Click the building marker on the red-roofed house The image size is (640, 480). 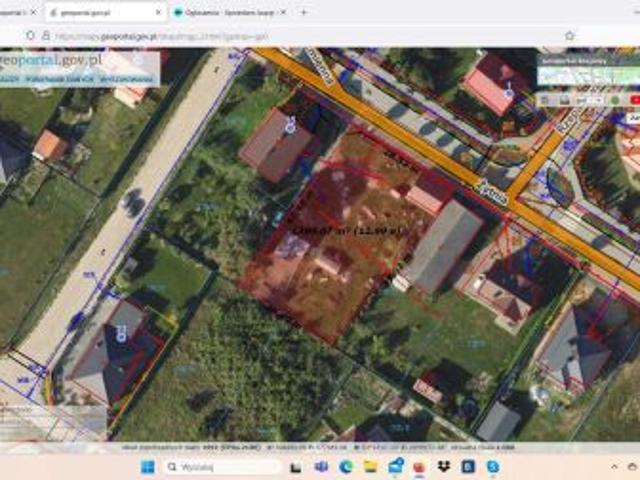pyautogui.click(x=509, y=91)
